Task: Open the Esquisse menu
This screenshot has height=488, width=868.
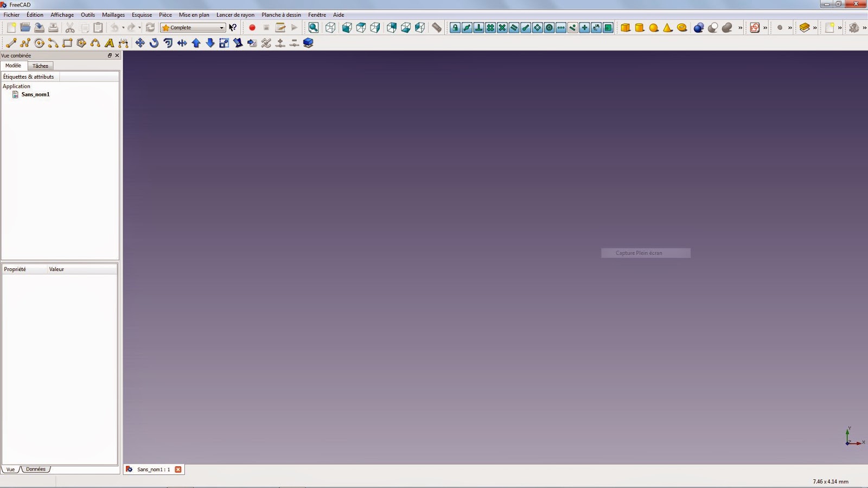Action: tap(142, 15)
